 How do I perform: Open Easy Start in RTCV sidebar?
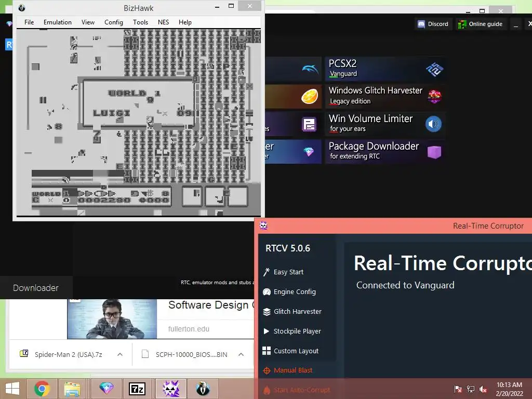(288, 272)
